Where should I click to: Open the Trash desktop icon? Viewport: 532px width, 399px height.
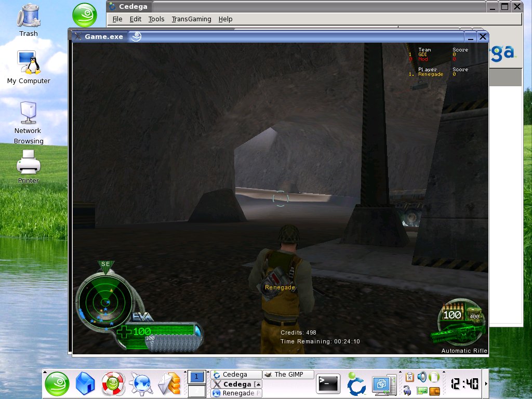pyautogui.click(x=29, y=20)
